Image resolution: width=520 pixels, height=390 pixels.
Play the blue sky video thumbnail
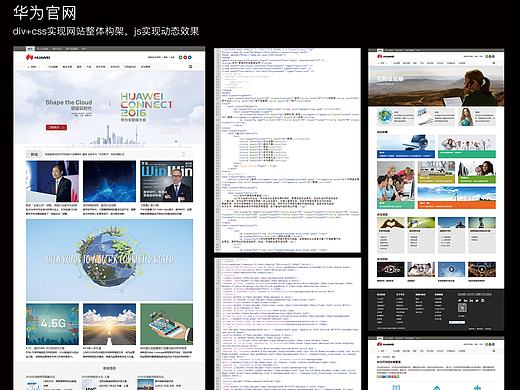[451, 269]
